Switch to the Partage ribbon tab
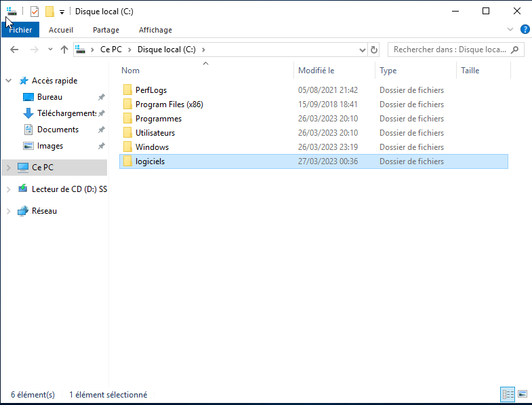This screenshot has width=532, height=405. pos(106,30)
